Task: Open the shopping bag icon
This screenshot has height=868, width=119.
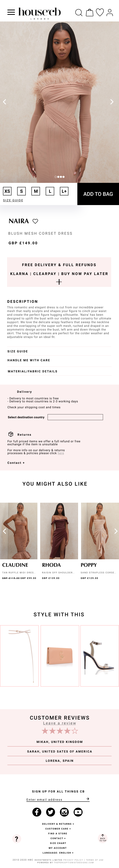Action: [90, 13]
